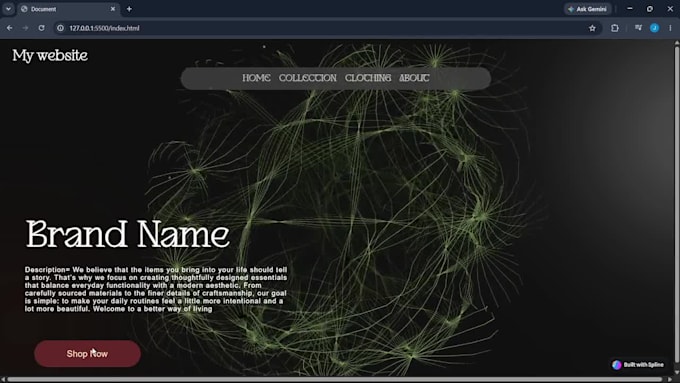The height and width of the screenshot is (383, 680).
Task: Open the tab search dropdown arrow
Action: (x=8, y=9)
